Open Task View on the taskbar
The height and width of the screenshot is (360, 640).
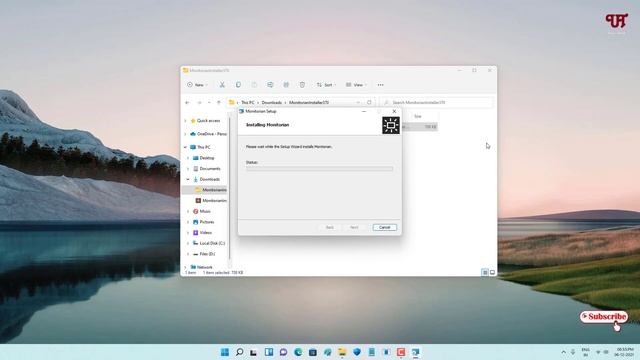tap(254, 352)
